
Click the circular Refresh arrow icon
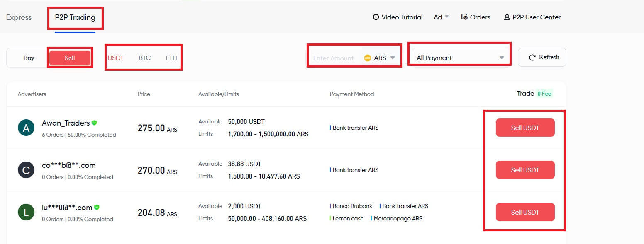click(532, 57)
